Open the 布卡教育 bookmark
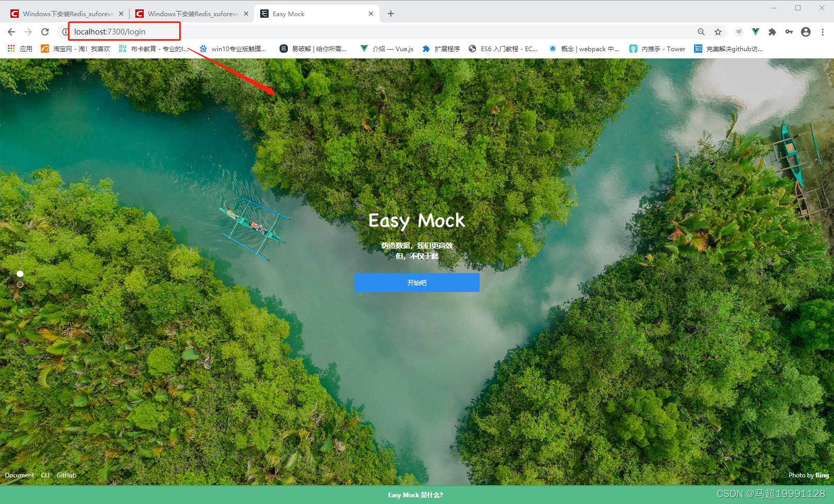The width and height of the screenshot is (834, 504). pos(154,49)
